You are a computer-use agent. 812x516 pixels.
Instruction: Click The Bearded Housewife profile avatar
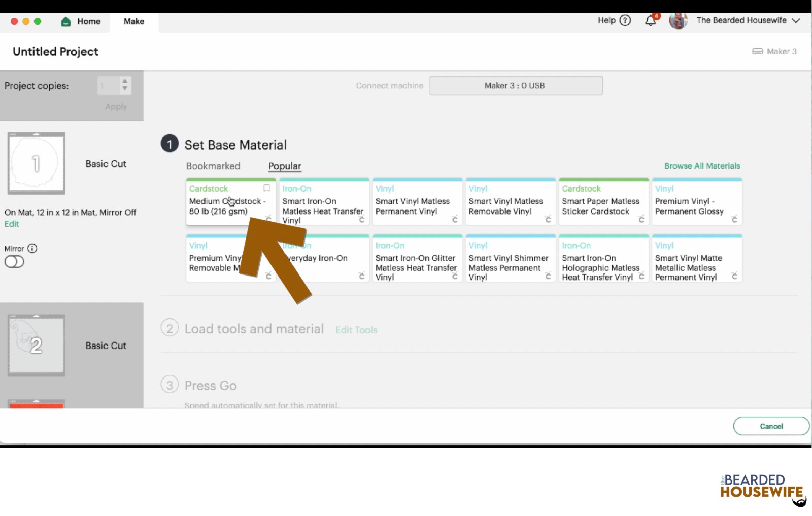point(678,20)
